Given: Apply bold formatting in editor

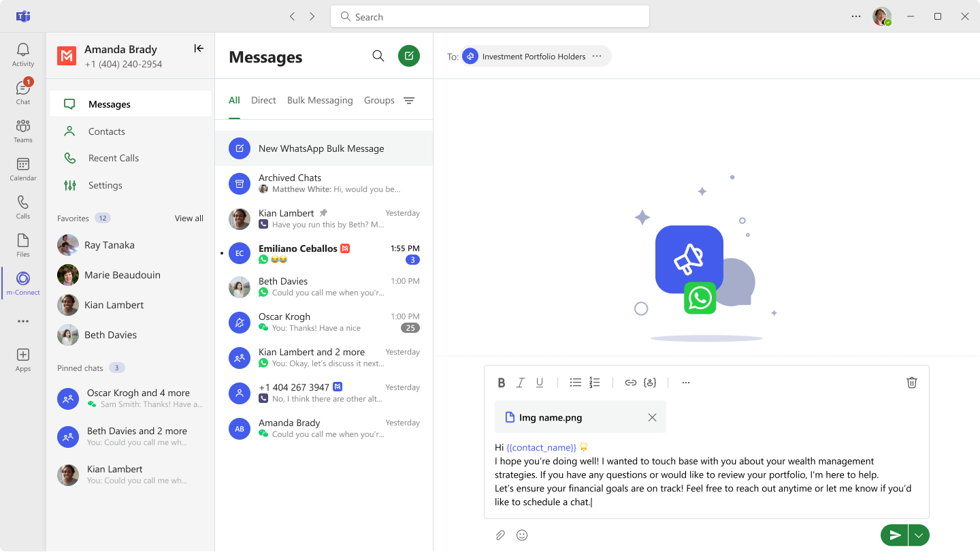Looking at the screenshot, I should pyautogui.click(x=502, y=383).
